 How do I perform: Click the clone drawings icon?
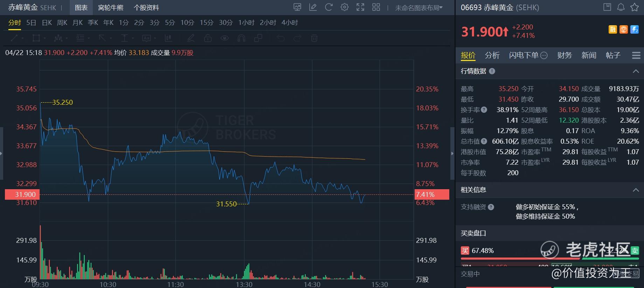[x=258, y=38]
